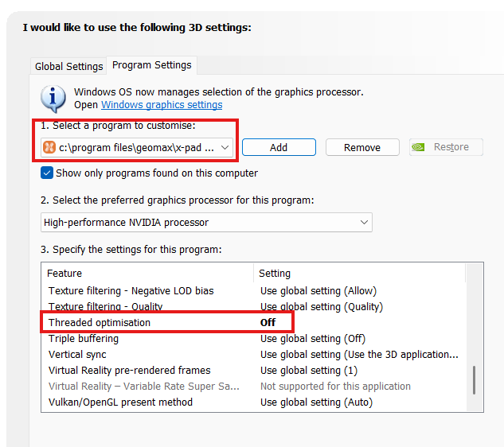This screenshot has width=504, height=447.
Task: Expand the preferred graphics processor dropdown
Action: click(365, 223)
